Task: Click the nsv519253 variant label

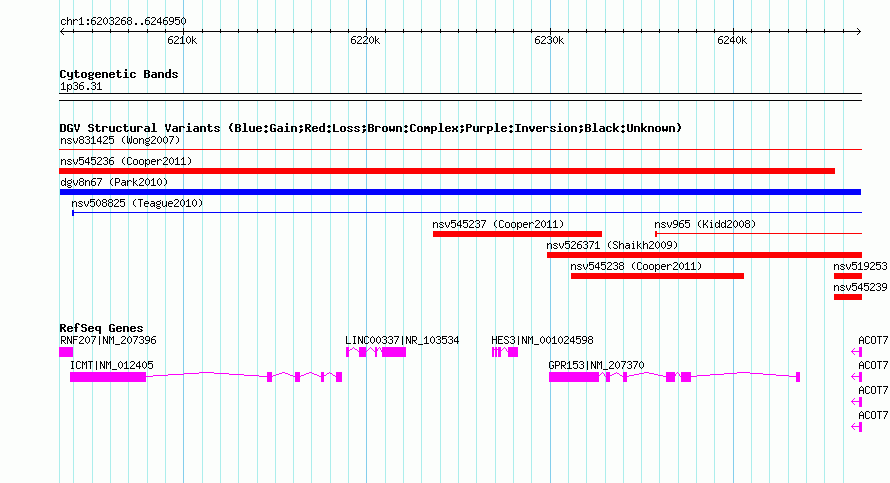Action: point(860,266)
